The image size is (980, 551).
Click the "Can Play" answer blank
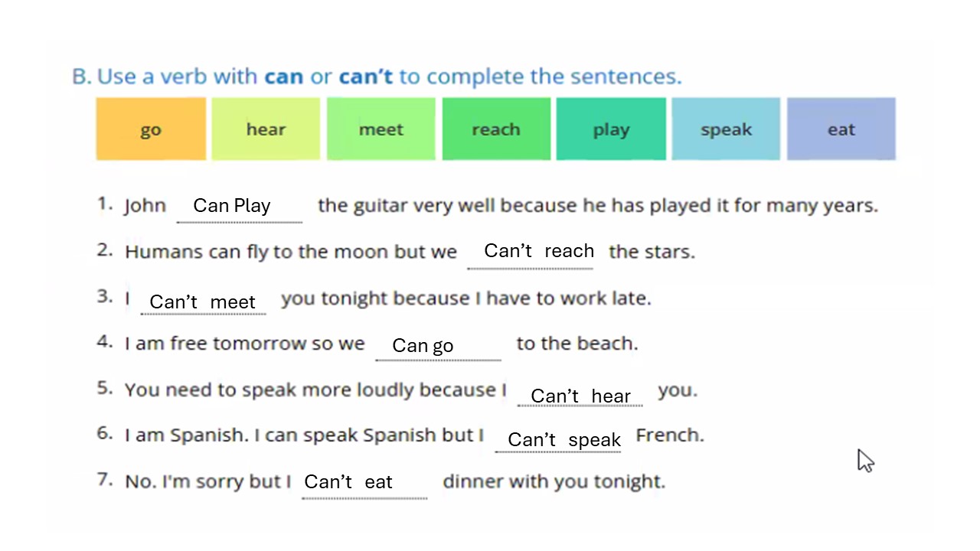click(x=232, y=206)
